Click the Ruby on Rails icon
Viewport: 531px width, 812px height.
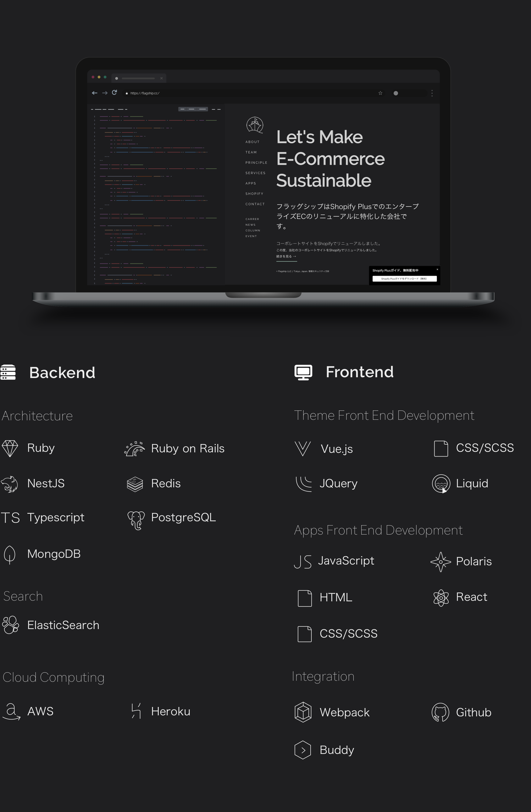tap(133, 448)
